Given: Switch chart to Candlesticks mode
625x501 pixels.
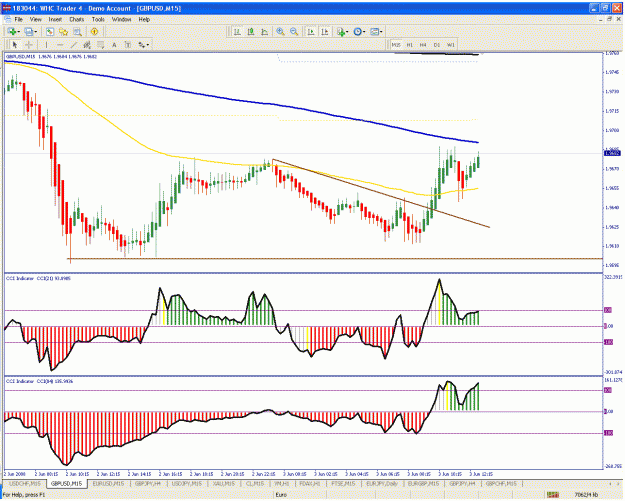Looking at the screenshot, I should [x=251, y=31].
